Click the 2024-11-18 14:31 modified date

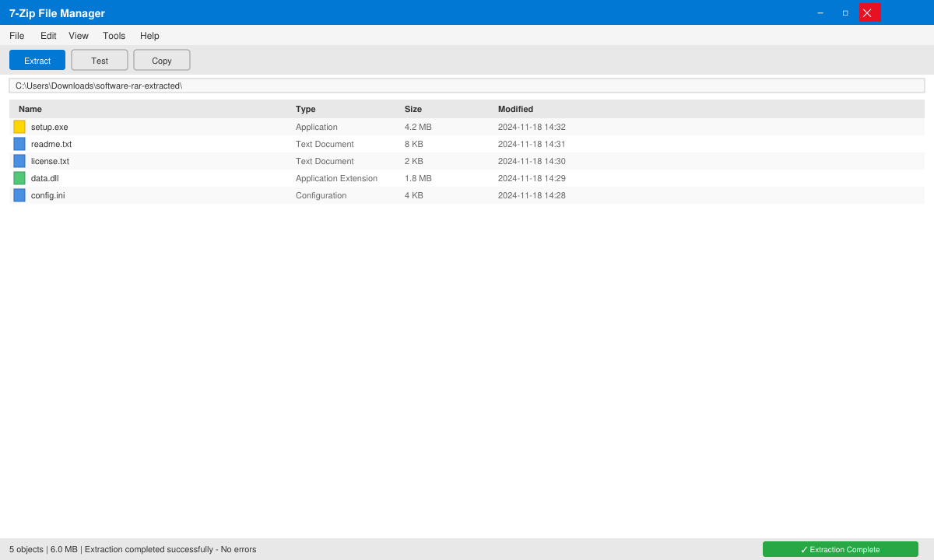point(532,144)
